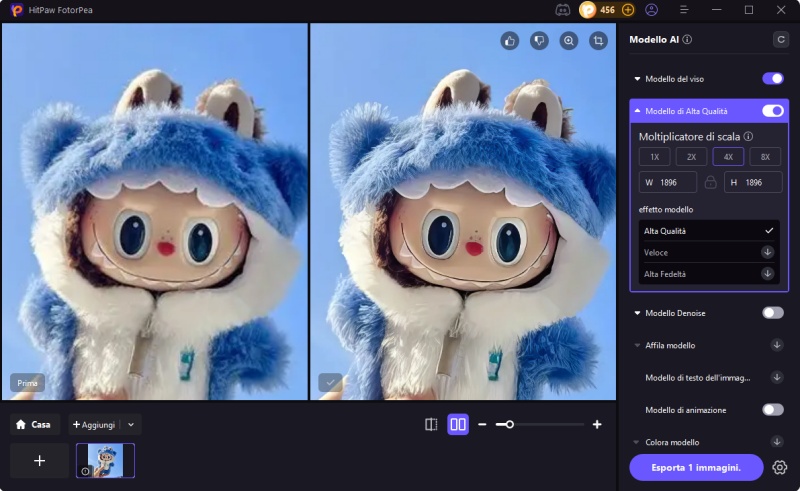This screenshot has width=800, height=491.
Task: Click the Modello AI info icon
Action: pos(687,39)
